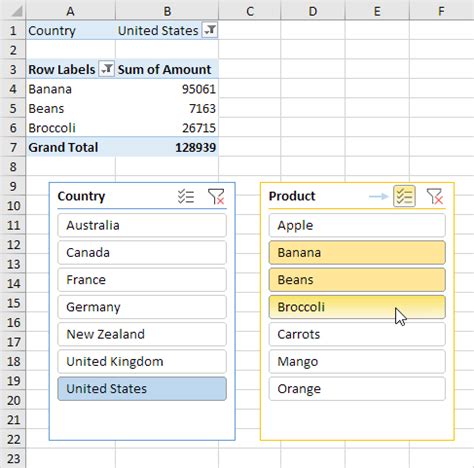This screenshot has width=474, height=468.
Task: Select the column B header
Action: (167, 11)
